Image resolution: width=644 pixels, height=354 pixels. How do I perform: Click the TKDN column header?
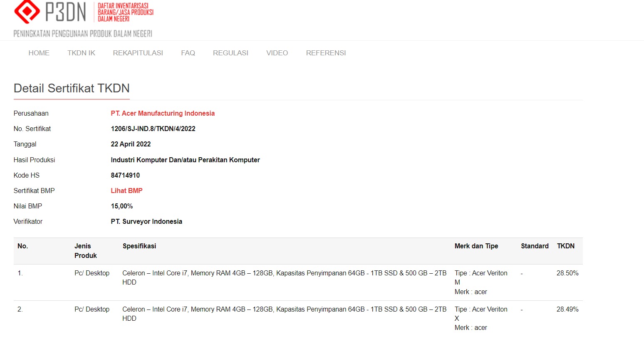(566, 246)
